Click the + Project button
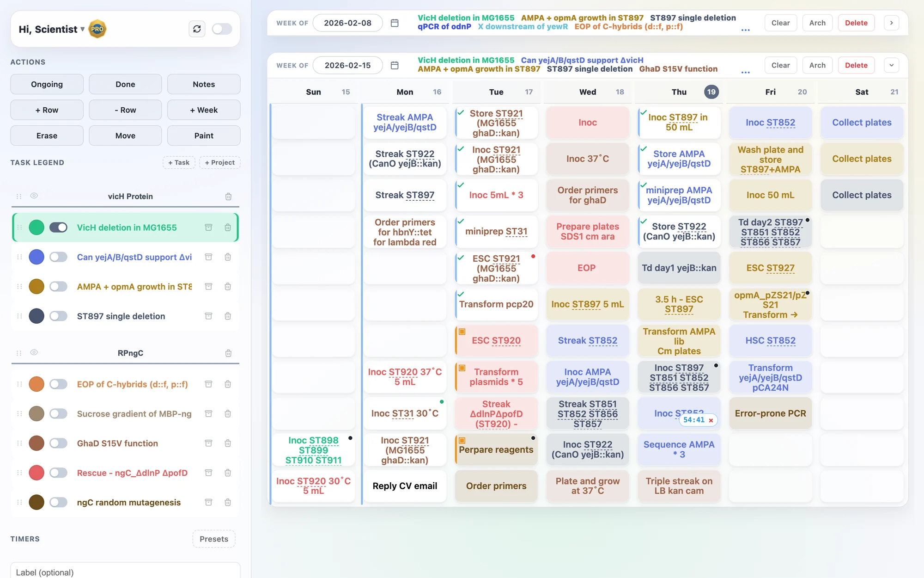Screen dimensions: 924x578 pos(220,163)
